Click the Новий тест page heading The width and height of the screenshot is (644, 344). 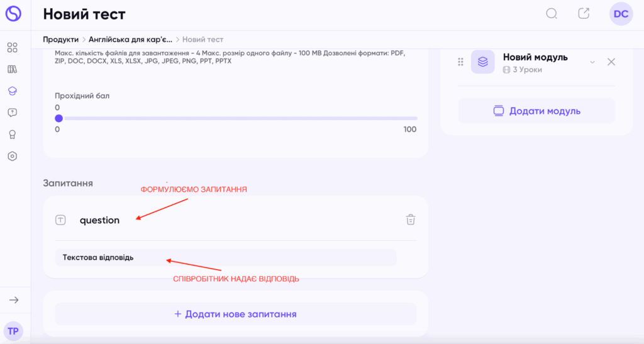coord(84,14)
